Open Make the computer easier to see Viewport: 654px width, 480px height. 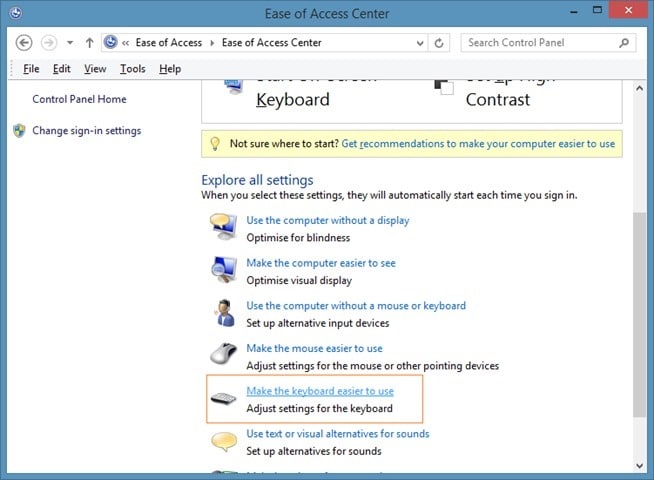321,263
